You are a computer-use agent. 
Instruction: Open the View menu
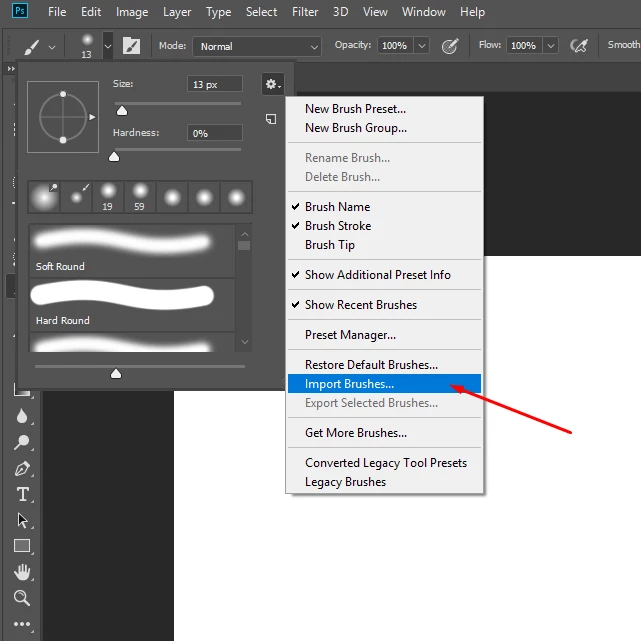[375, 12]
